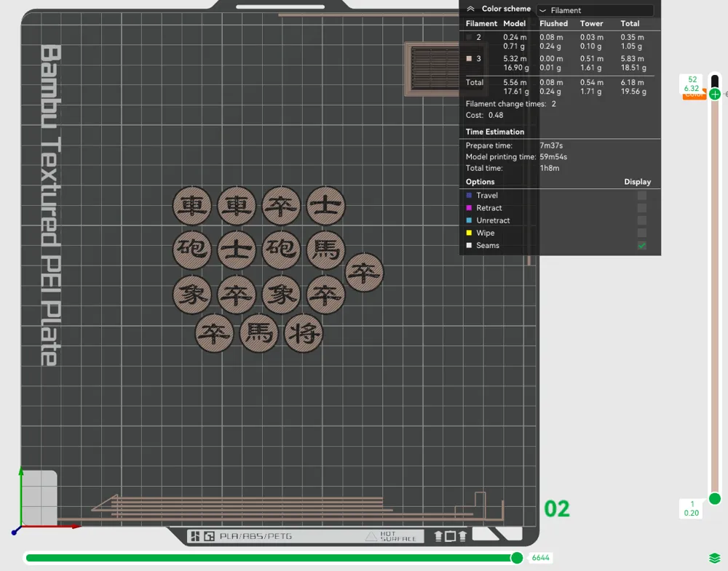Image resolution: width=728 pixels, height=571 pixels.
Task: Collapse the Color scheme panel chevron
Action: coord(470,9)
